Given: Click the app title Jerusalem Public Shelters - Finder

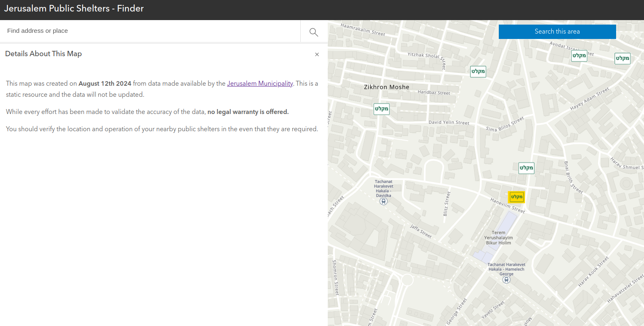Looking at the screenshot, I should [x=74, y=9].
